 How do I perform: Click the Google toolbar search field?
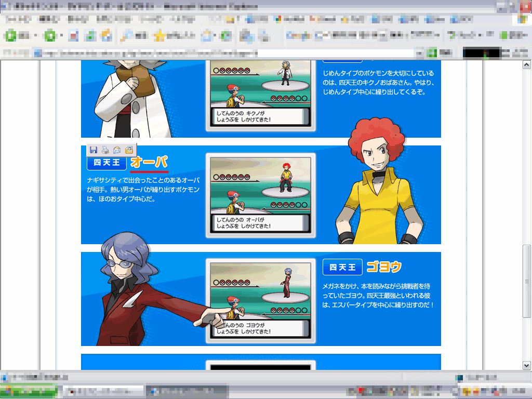point(351,35)
